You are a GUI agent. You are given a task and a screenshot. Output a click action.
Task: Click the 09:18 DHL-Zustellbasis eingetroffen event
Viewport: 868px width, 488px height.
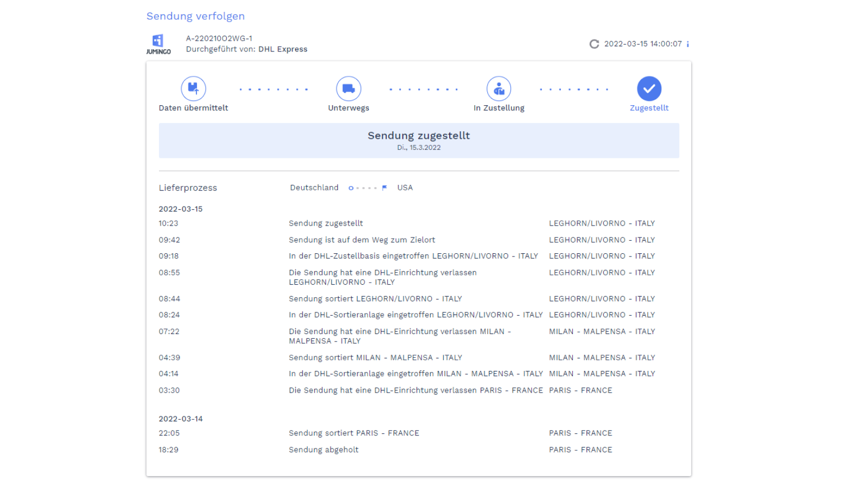tap(413, 256)
